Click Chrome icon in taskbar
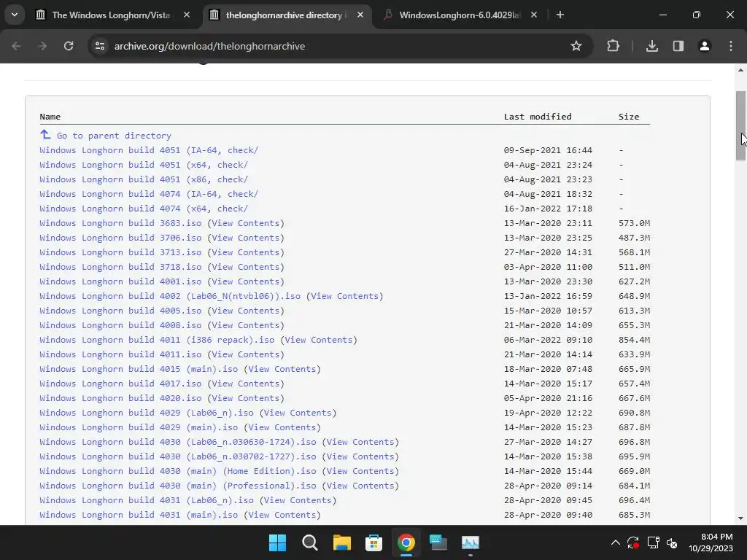The height and width of the screenshot is (560, 747). [x=406, y=542]
